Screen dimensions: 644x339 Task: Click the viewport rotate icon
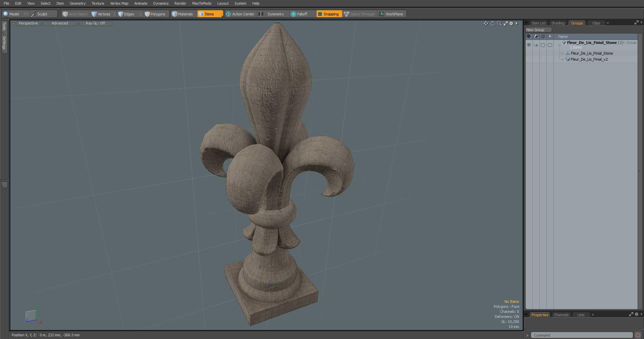tap(492, 23)
